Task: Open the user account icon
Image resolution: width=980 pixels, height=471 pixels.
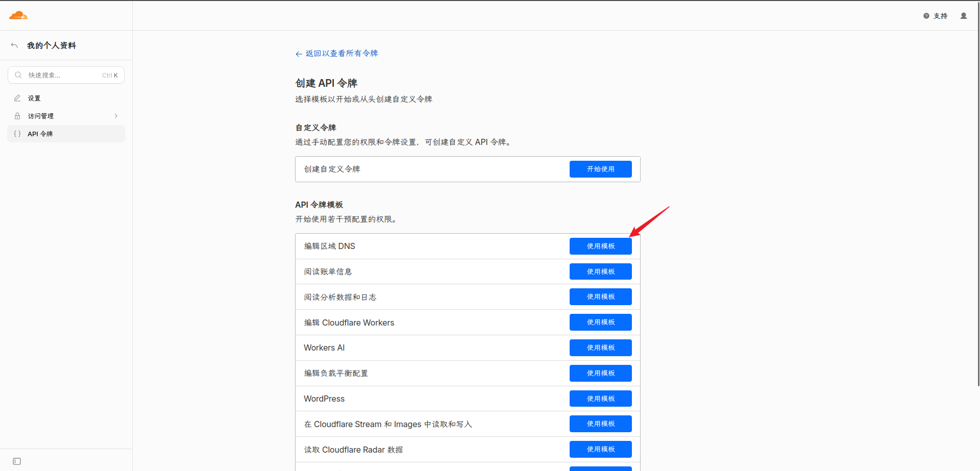Action: (964, 16)
